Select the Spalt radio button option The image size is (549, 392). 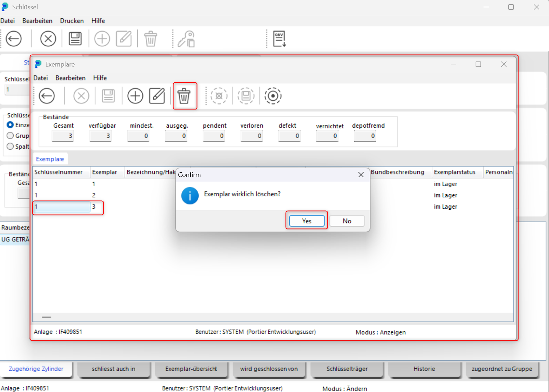point(10,146)
